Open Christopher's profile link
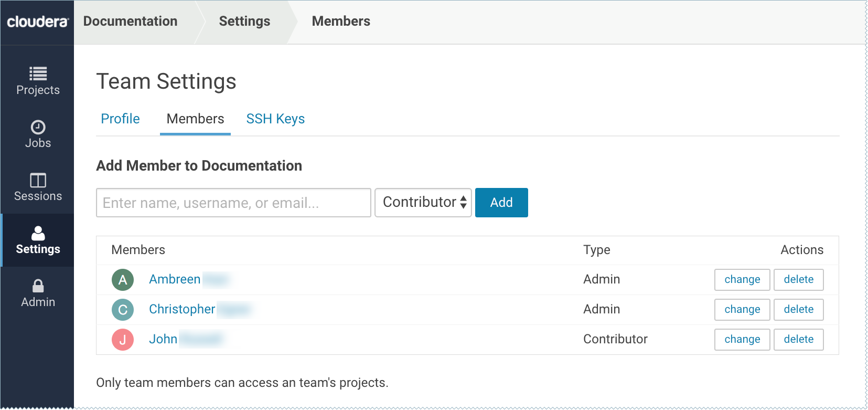Screen dimensions: 868x410 (182, 310)
